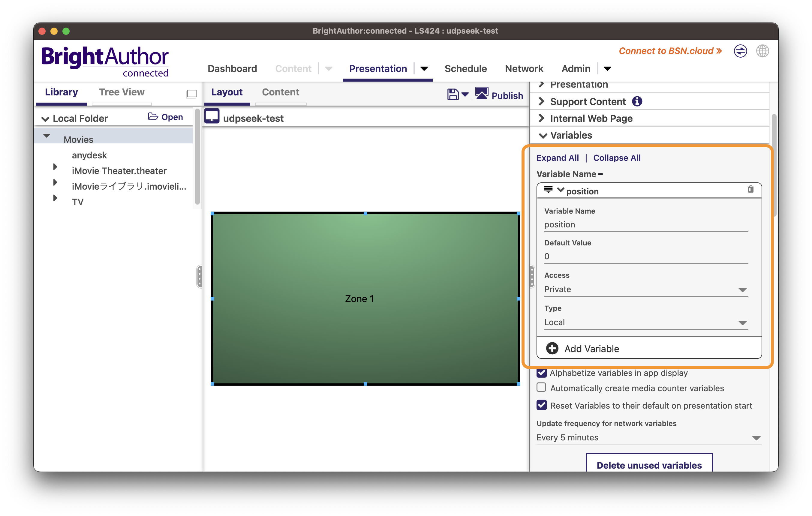812x516 pixels.
Task: Click the Support Content info icon
Action: pyautogui.click(x=637, y=101)
